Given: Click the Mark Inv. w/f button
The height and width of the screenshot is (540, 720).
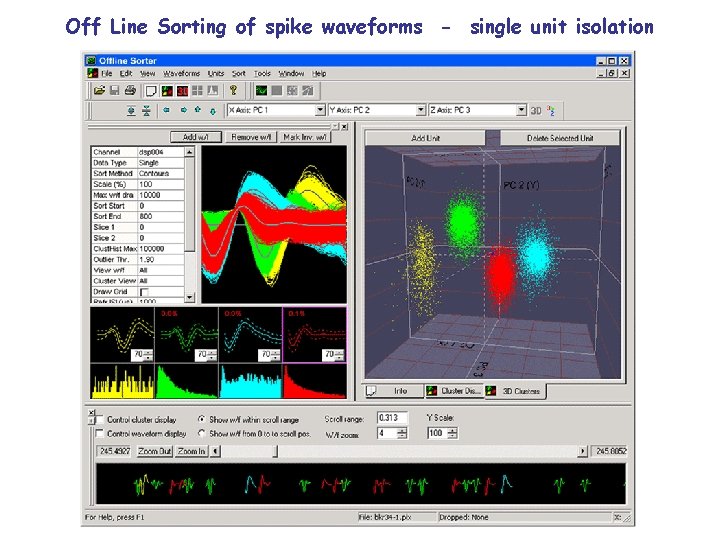Looking at the screenshot, I should 305,137.
